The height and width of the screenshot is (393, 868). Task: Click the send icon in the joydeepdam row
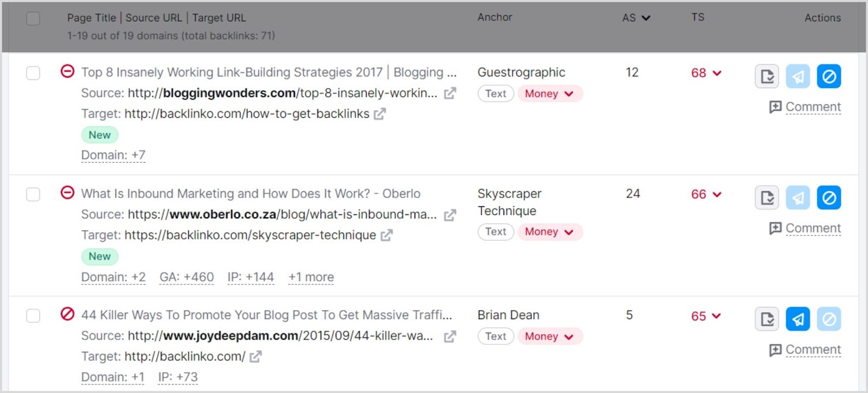(x=797, y=319)
